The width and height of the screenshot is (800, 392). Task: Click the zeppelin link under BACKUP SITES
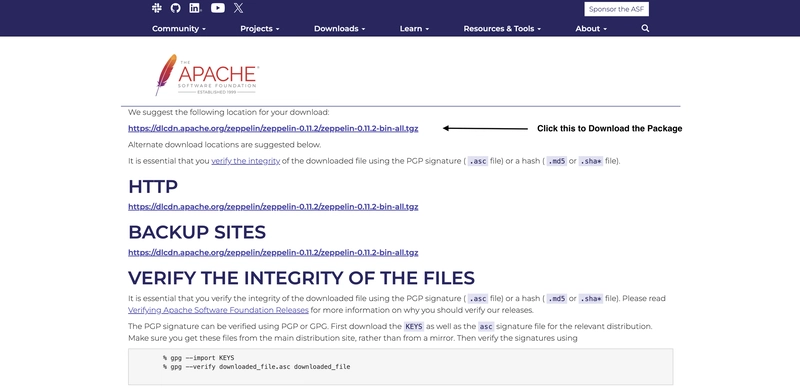tap(273, 253)
